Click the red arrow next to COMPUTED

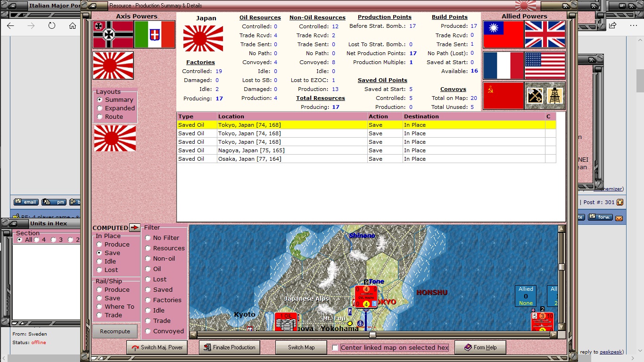point(135,228)
